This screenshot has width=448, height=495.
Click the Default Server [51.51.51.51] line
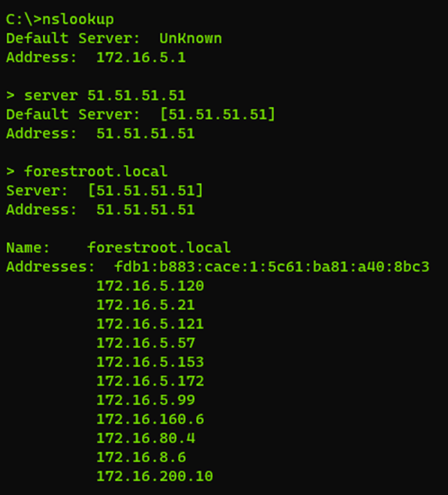click(x=141, y=114)
